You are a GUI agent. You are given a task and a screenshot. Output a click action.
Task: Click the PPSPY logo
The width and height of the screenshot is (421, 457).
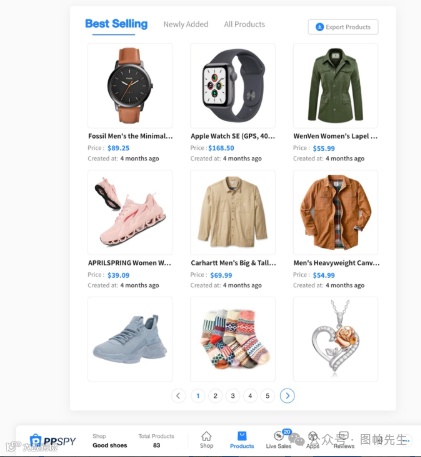click(53, 441)
